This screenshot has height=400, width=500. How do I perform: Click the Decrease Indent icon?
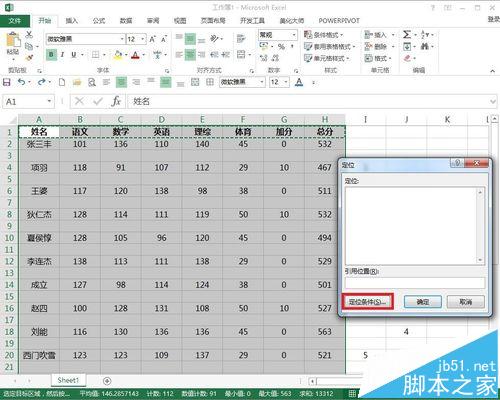click(214, 54)
